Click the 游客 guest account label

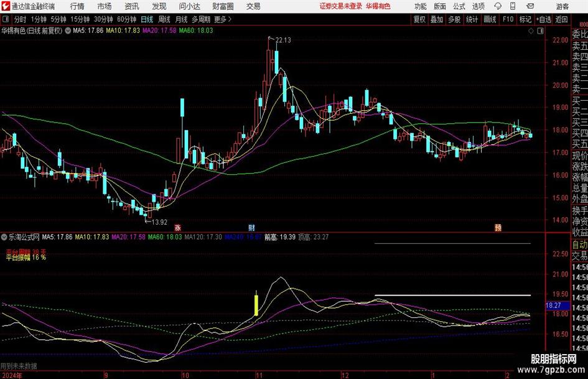coord(562,6)
